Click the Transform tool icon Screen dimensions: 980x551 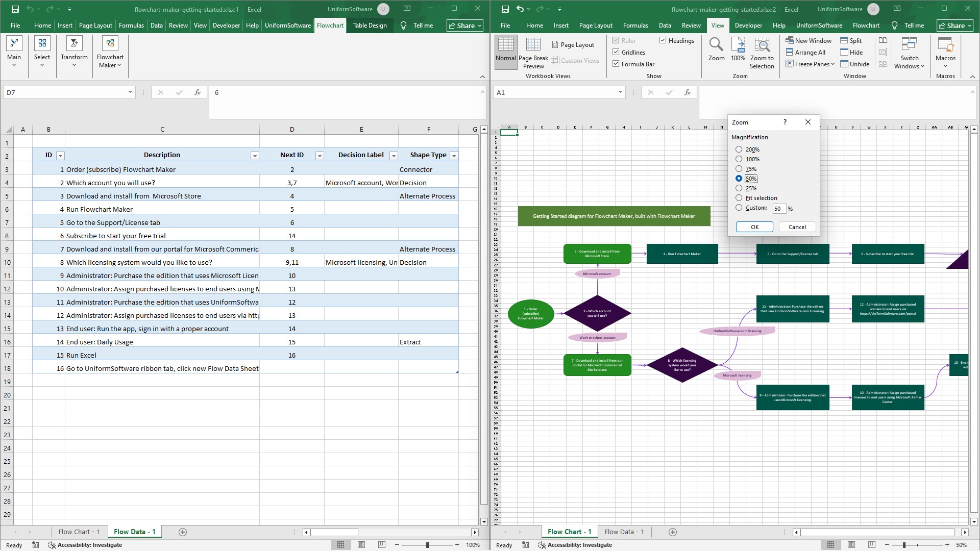tap(74, 44)
